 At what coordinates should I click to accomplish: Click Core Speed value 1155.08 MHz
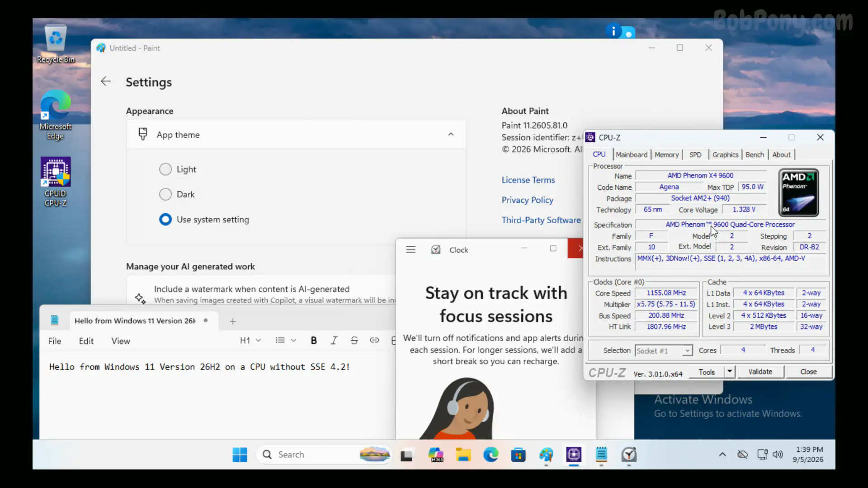pos(666,293)
